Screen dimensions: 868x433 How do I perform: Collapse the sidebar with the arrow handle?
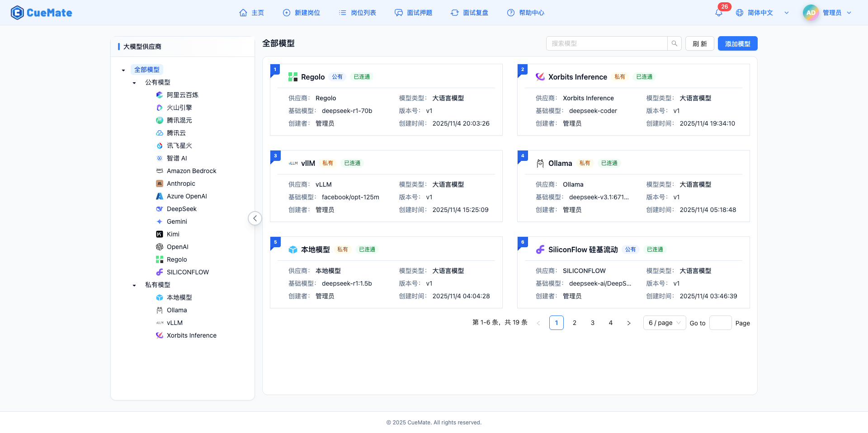tap(255, 218)
